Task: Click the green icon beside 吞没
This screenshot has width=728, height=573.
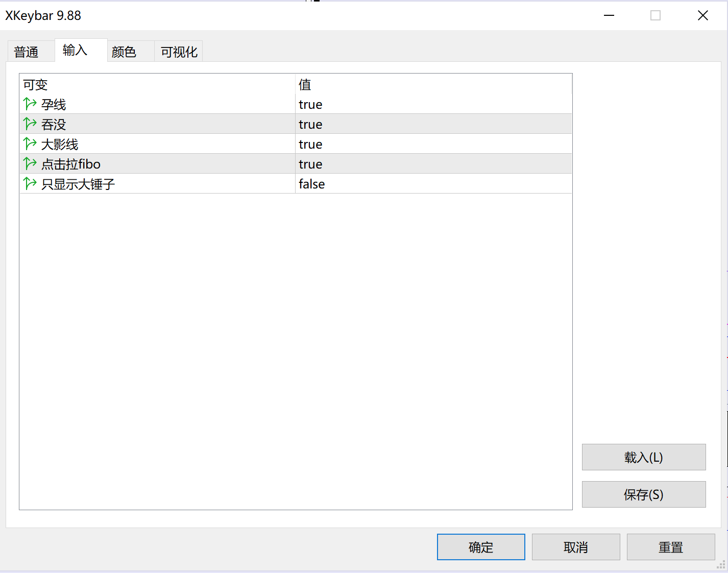Action: click(30, 124)
